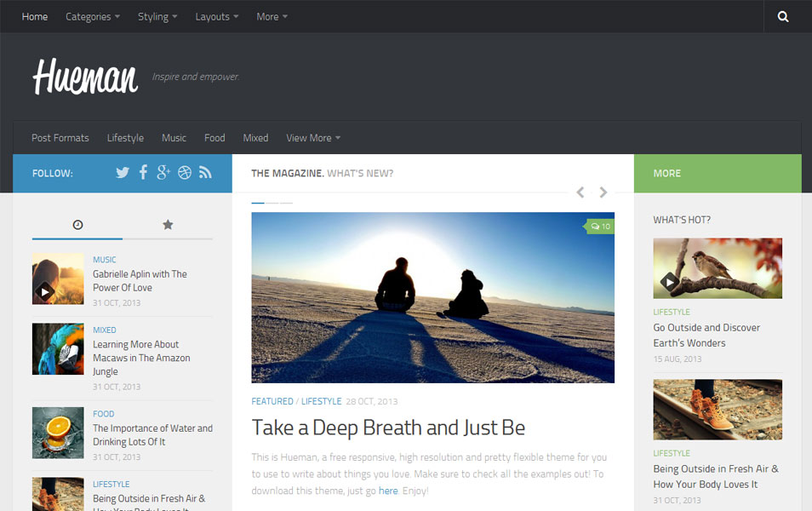
Task: Open the FOOD category label in sidebar
Action: (104, 414)
